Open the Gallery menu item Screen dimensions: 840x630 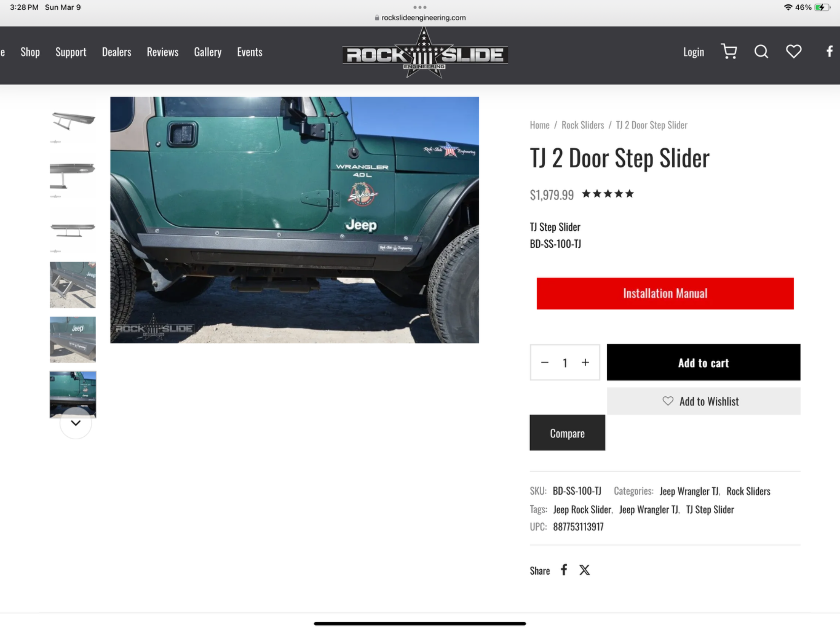[208, 52]
